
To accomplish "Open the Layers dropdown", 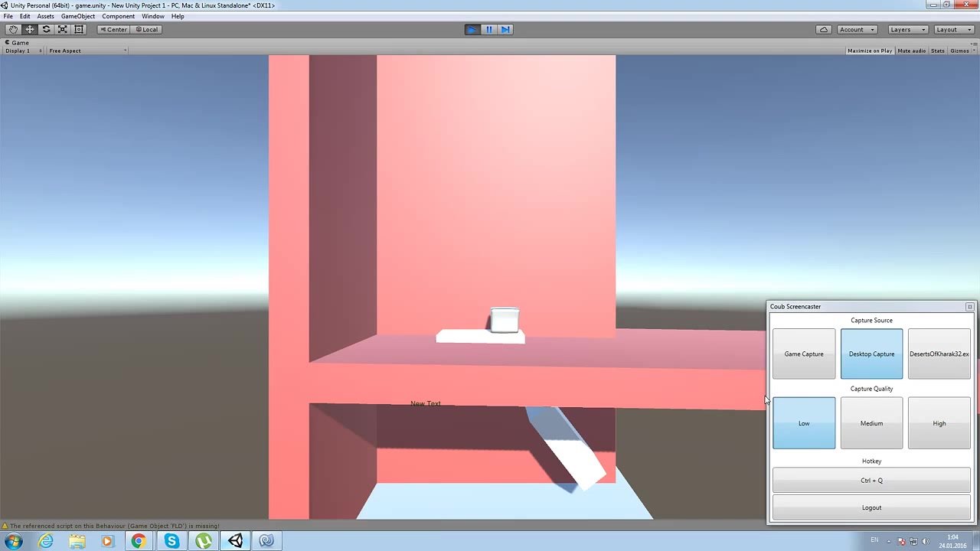I will point(907,29).
